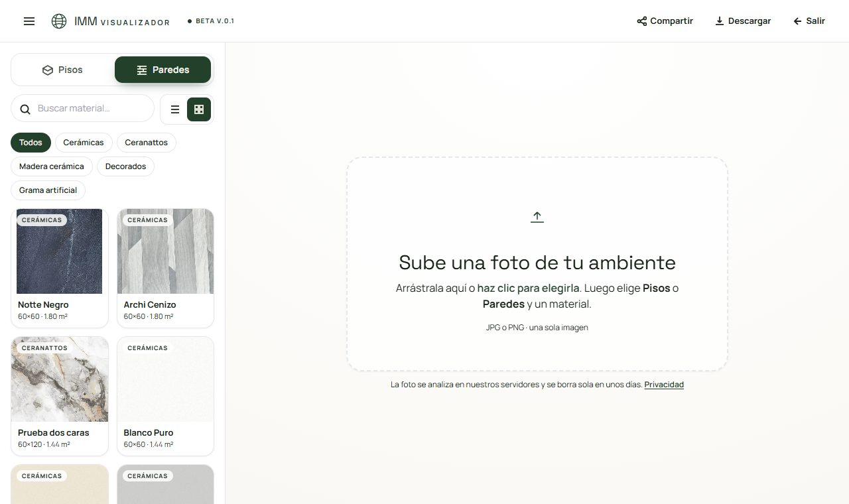This screenshot has height=504, width=849.
Task: Click the "60×120 · 1.44 m²" size text
Action: [44, 445]
